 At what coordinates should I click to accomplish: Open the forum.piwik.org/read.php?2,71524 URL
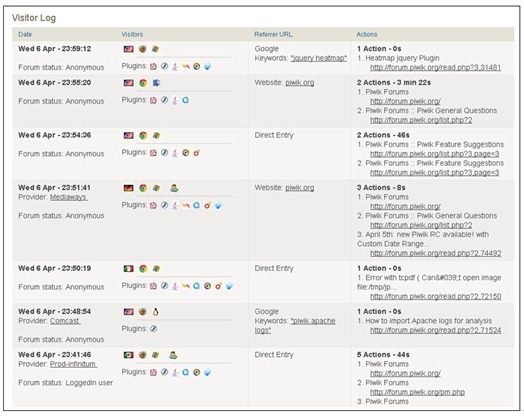[435, 330]
